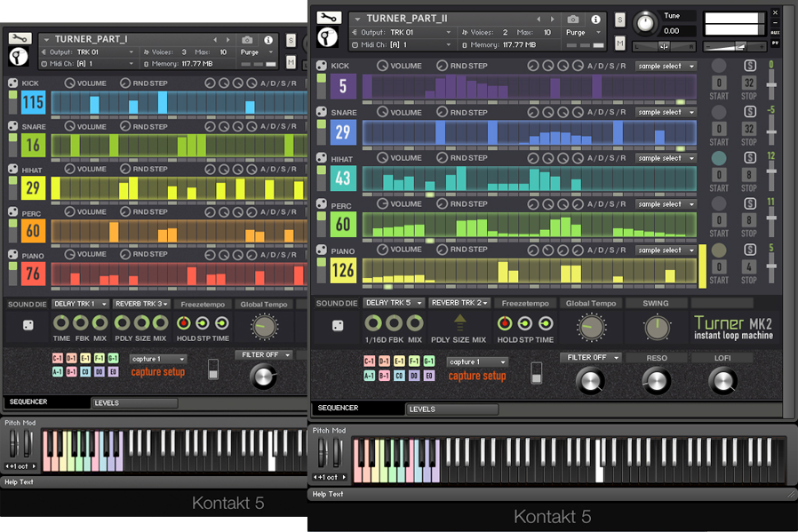Expand the DELAY TRK 5 dropdown

[x=393, y=303]
